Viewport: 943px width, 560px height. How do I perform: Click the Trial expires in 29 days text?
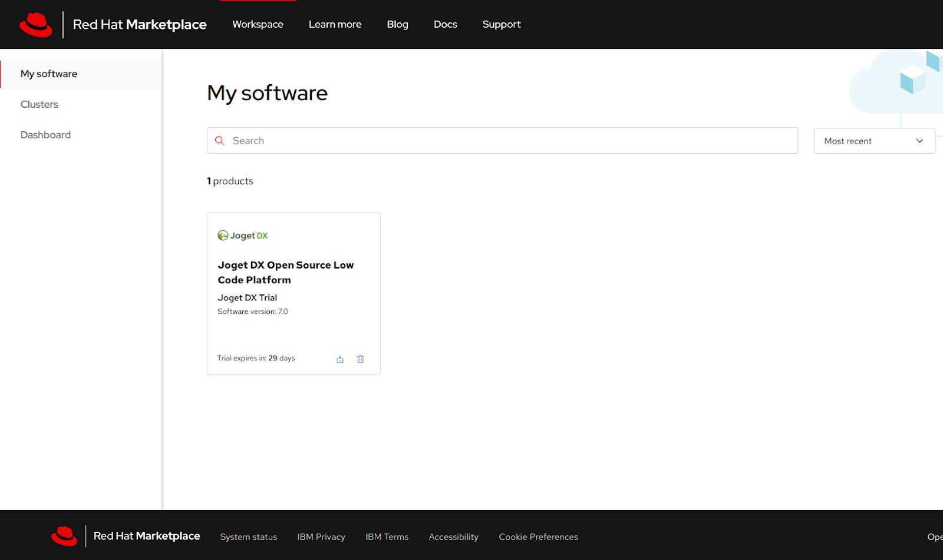pyautogui.click(x=256, y=358)
